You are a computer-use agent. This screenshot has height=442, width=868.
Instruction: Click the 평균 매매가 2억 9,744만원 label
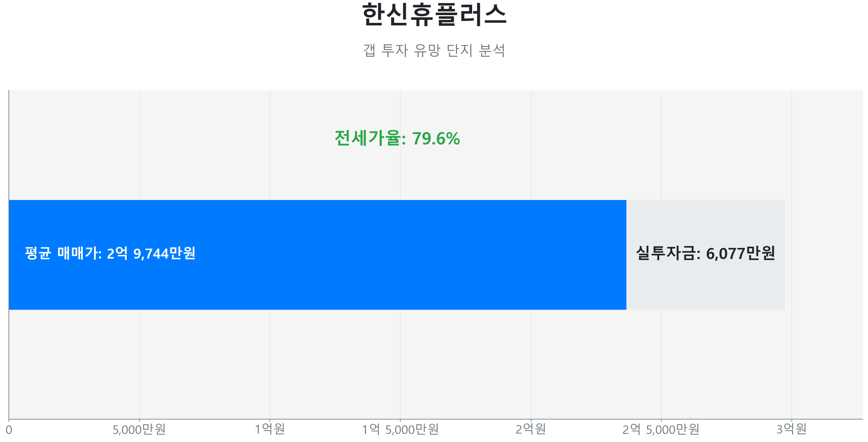pos(110,253)
